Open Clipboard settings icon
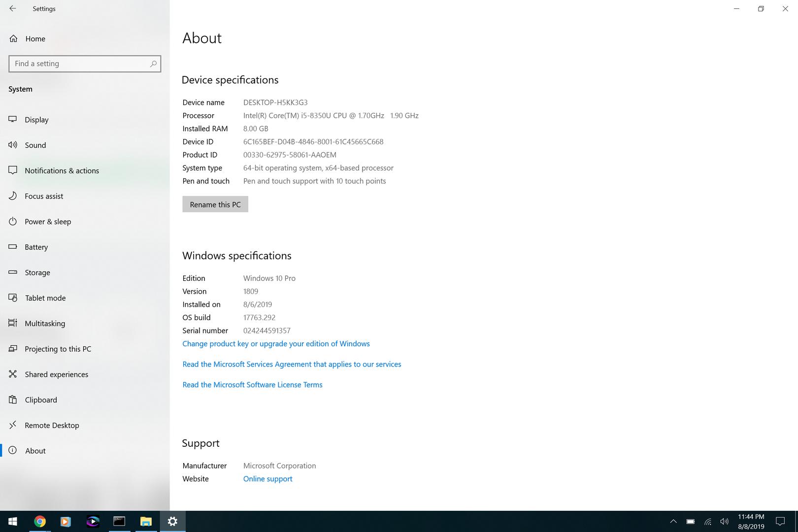Image resolution: width=798 pixels, height=532 pixels. [x=13, y=399]
